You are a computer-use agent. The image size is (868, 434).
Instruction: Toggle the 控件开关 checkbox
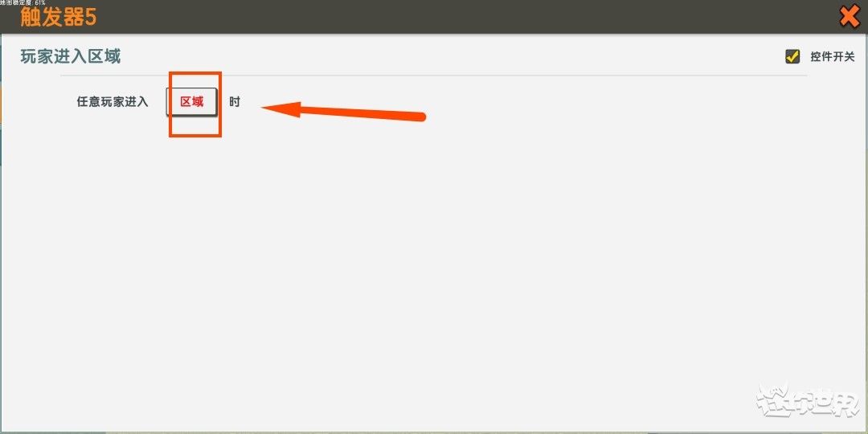792,56
